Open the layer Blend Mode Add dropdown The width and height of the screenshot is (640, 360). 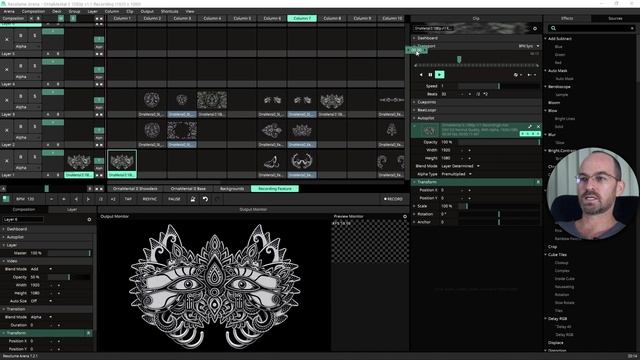(x=41, y=269)
